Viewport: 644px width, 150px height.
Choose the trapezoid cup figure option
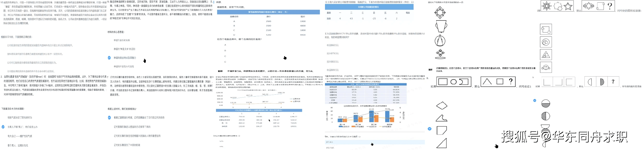[x=441, y=26]
